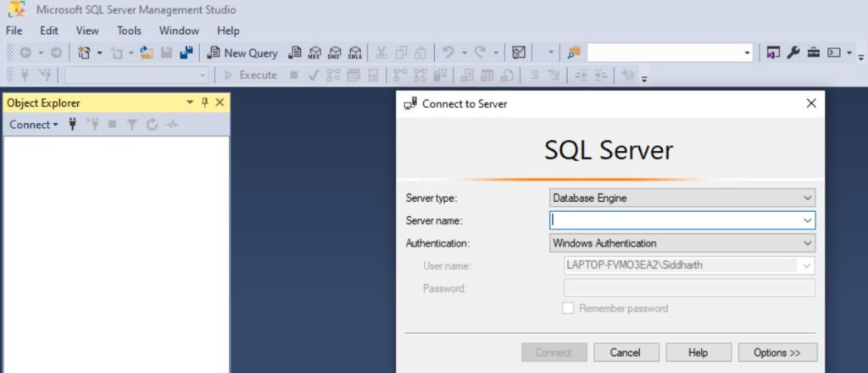Click the Navigate Forward icon
This screenshot has height=373, width=868.
coord(57,53)
